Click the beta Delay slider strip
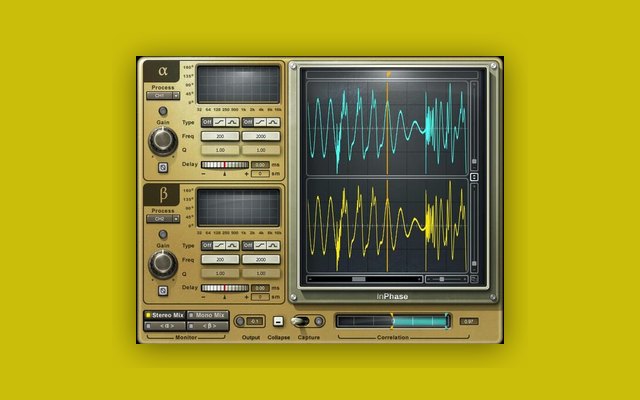This screenshot has width=640, height=400. [225, 288]
